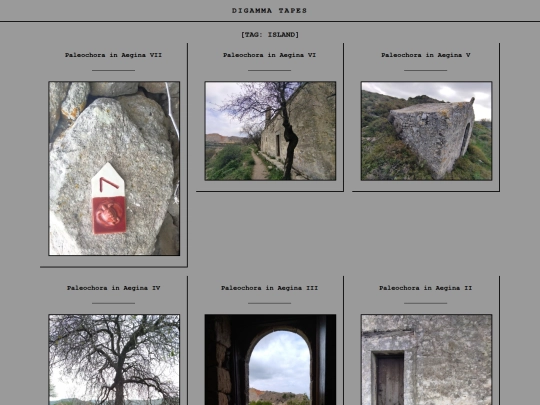Open the Paleochora in Aegina V post title
The image size is (540, 405).
[x=426, y=55]
